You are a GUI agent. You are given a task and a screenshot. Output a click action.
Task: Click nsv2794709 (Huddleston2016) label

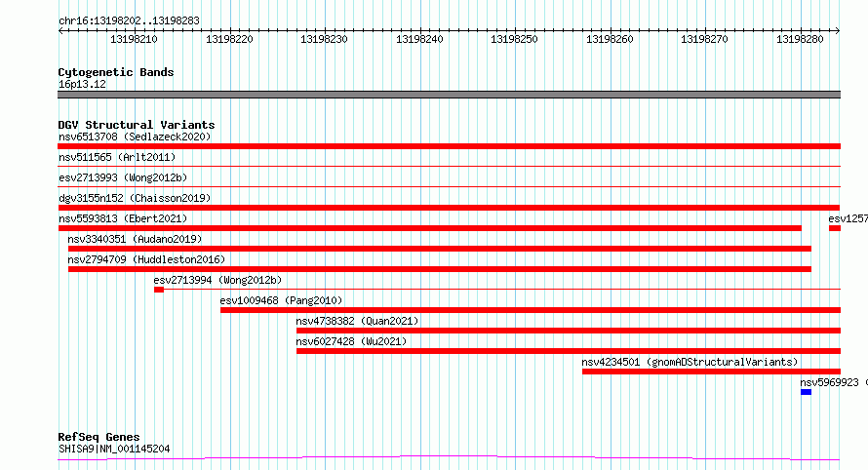[x=146, y=259]
